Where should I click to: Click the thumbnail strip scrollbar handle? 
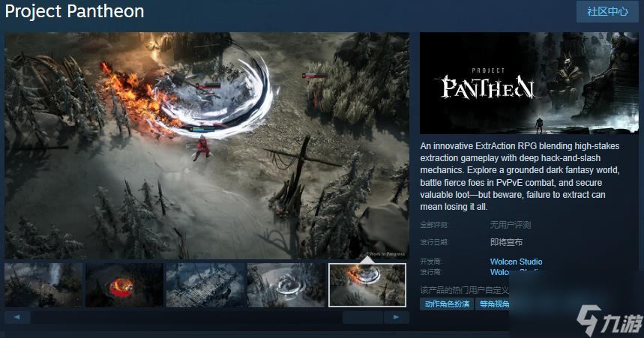click(363, 317)
